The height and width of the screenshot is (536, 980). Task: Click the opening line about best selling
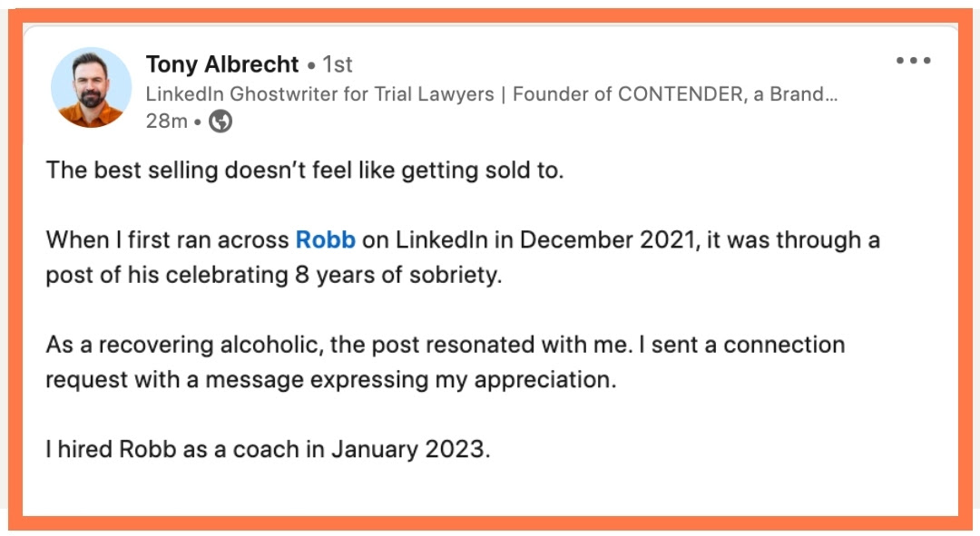pos(305,170)
